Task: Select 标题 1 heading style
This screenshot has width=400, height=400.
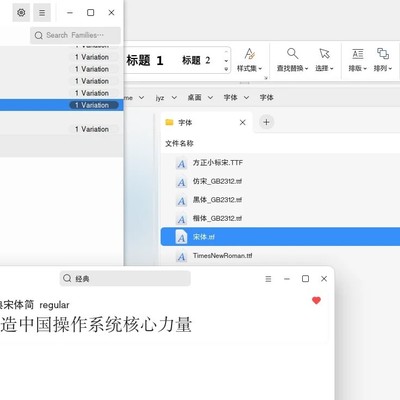Action: click(144, 61)
